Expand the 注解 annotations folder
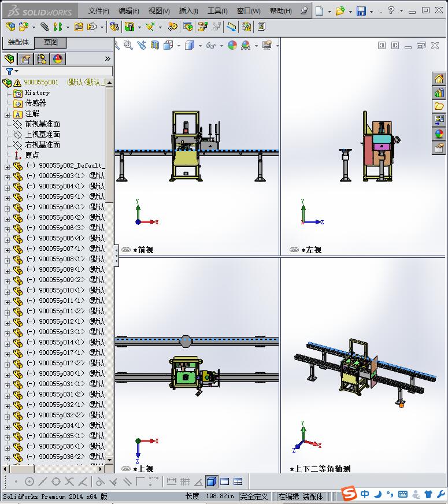This screenshot has height=504, width=448. click(7, 115)
